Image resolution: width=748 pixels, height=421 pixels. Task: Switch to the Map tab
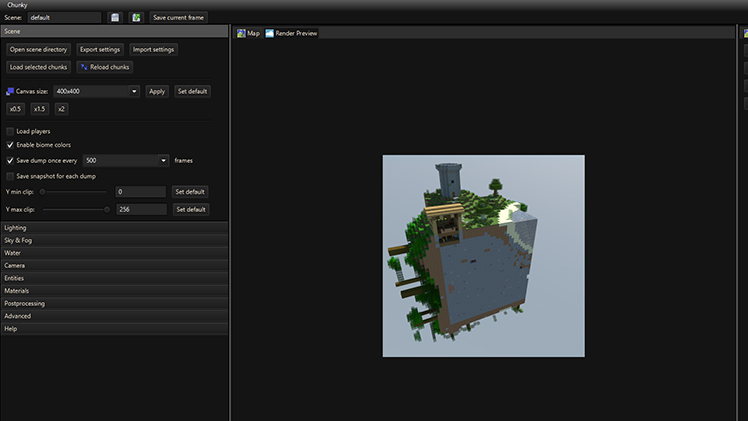click(x=248, y=33)
